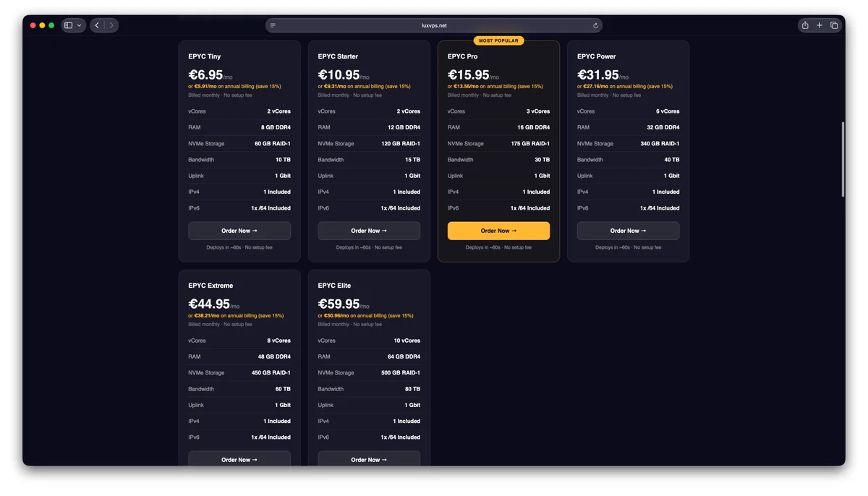Click the €13.56/mo annual billing note

495,87
